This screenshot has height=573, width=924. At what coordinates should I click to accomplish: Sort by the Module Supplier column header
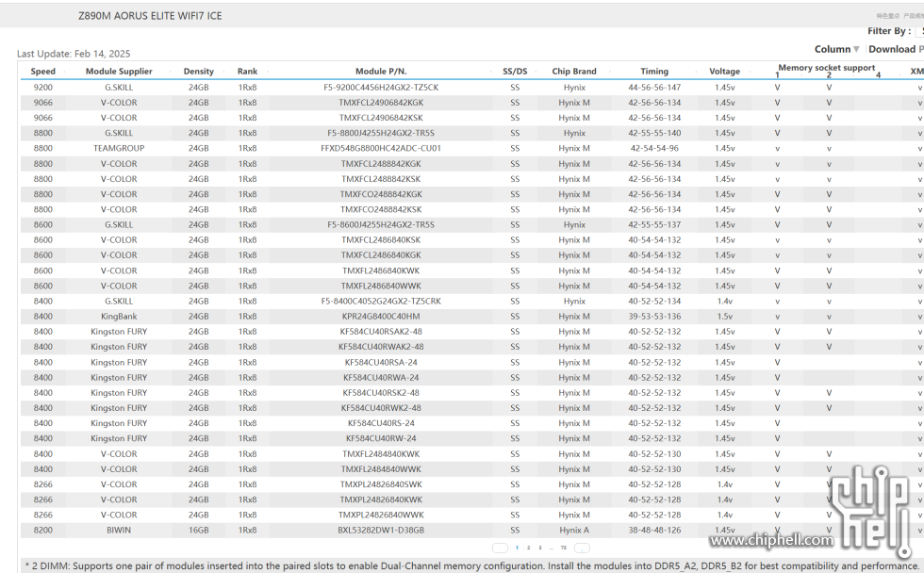click(119, 72)
